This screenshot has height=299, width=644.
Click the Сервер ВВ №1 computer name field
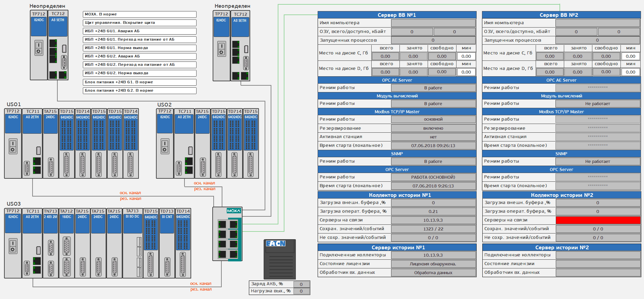(433, 23)
